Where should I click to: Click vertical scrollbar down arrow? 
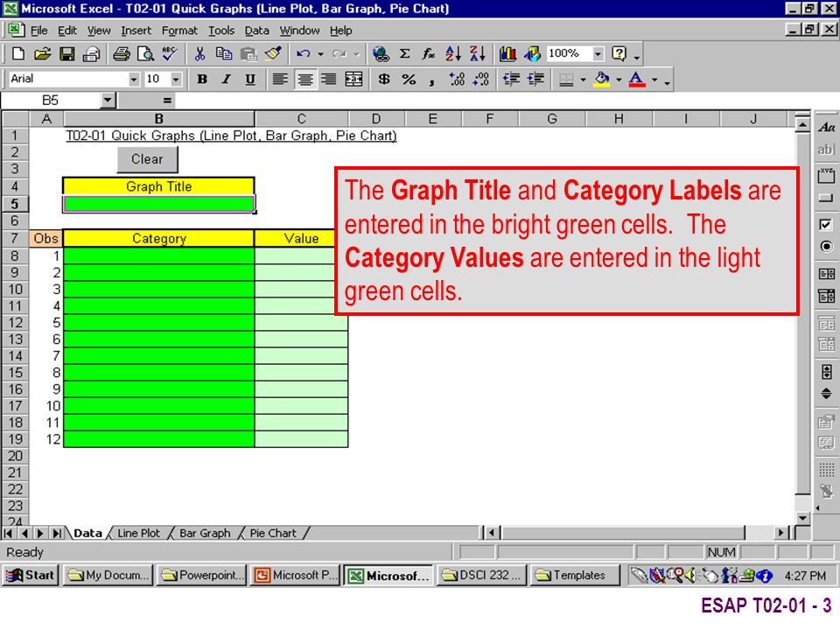(802, 517)
